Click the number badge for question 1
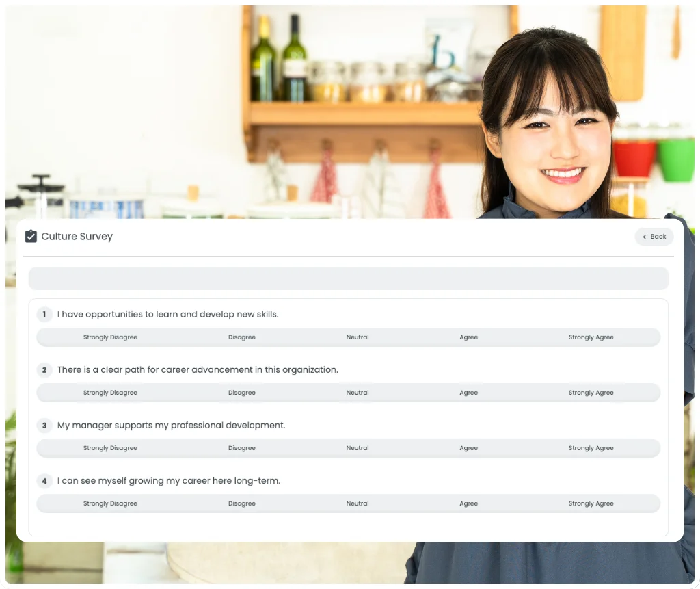Image resolution: width=700 pixels, height=589 pixels. point(44,314)
